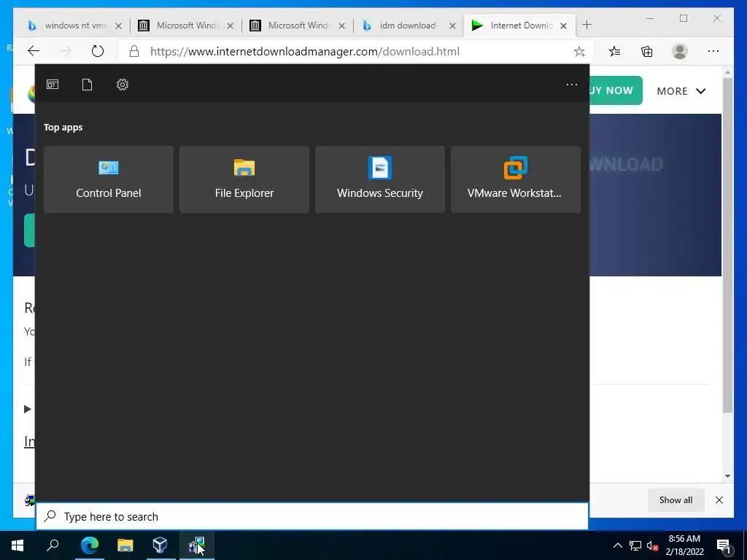Launch VMware Workstation from Top apps
Image resolution: width=747 pixels, height=560 pixels.
[x=516, y=179]
